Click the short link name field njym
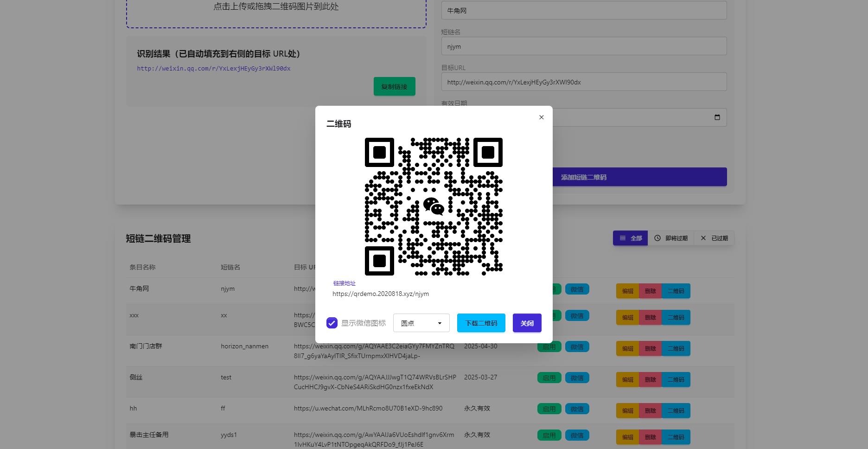 click(584, 46)
